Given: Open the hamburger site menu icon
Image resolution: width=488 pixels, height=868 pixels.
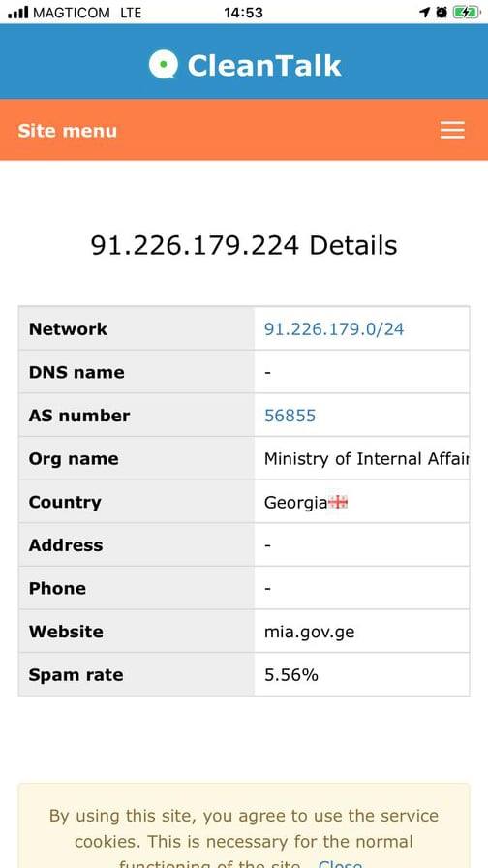Looking at the screenshot, I should [x=452, y=130].
